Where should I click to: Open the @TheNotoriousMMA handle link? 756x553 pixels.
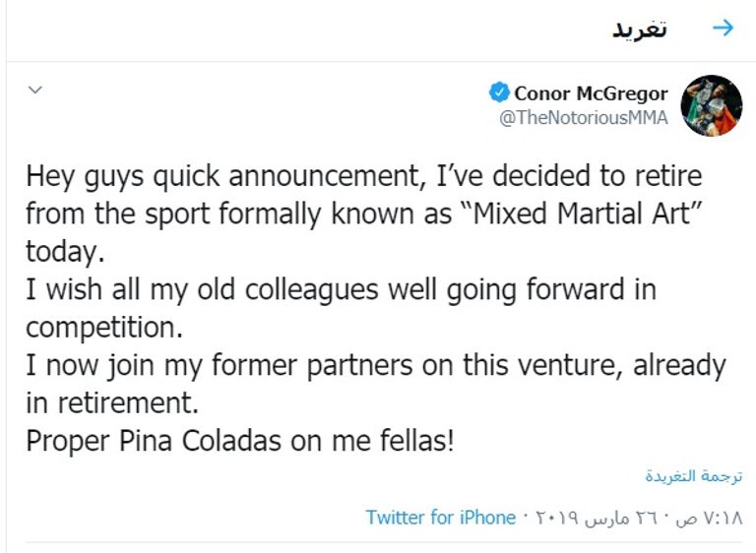point(583,118)
